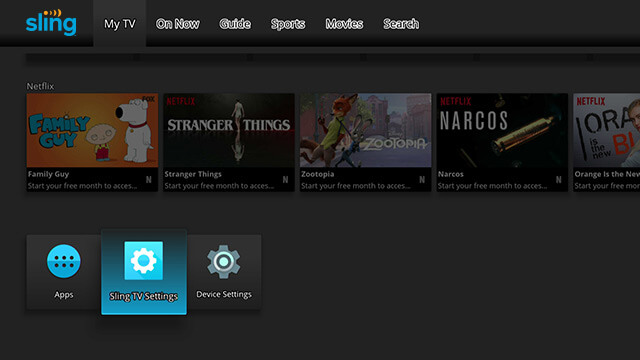Screen dimensions: 640x360
Task: Open the Search tab
Action: pyautogui.click(x=401, y=24)
